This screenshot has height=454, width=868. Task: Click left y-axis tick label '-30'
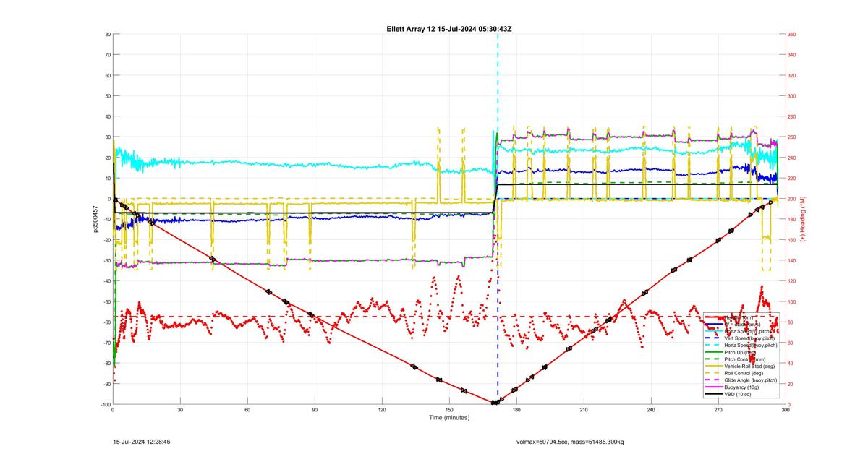106,260
